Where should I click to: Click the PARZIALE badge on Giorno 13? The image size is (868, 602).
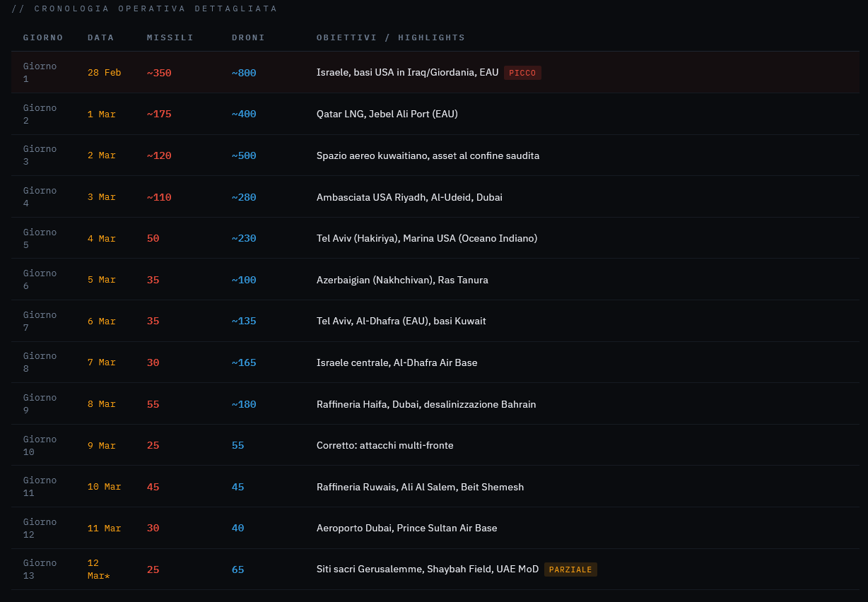[x=570, y=569]
